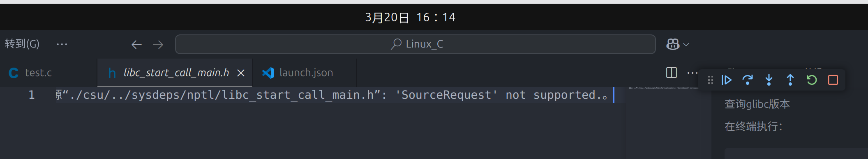
Task: Step out using the up-arrow debug icon
Action: pos(790,80)
